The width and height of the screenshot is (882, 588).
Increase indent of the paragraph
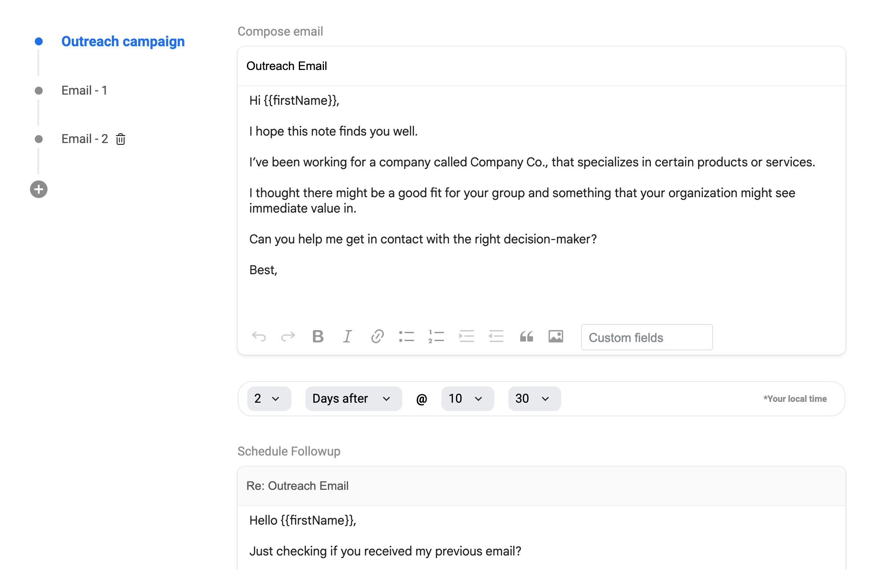[x=467, y=337]
